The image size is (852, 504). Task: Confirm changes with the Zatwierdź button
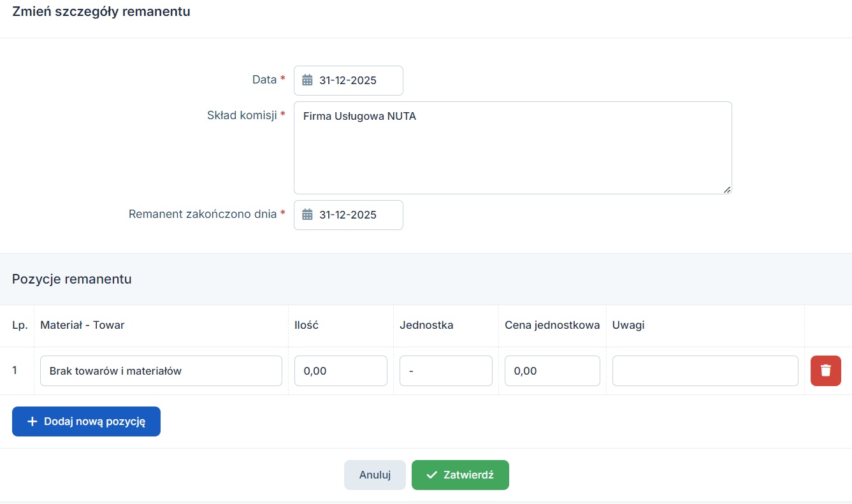(x=460, y=475)
